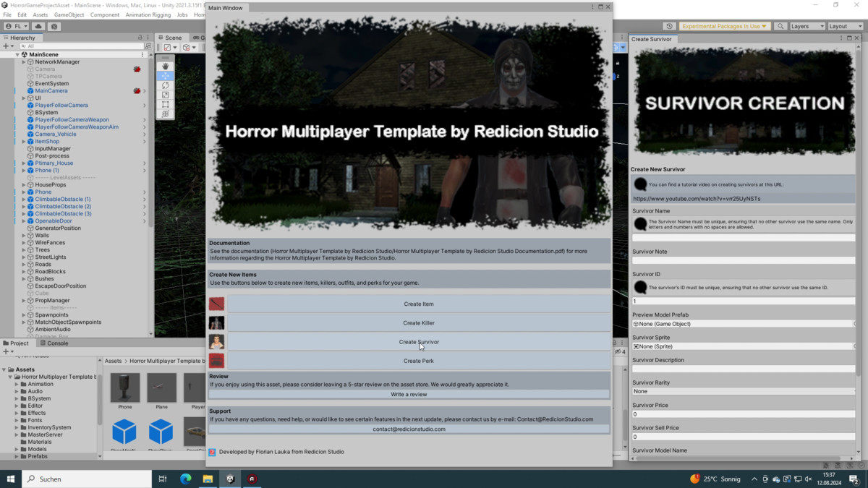Click the Survivor Price field
868x488 pixels.
744,414
